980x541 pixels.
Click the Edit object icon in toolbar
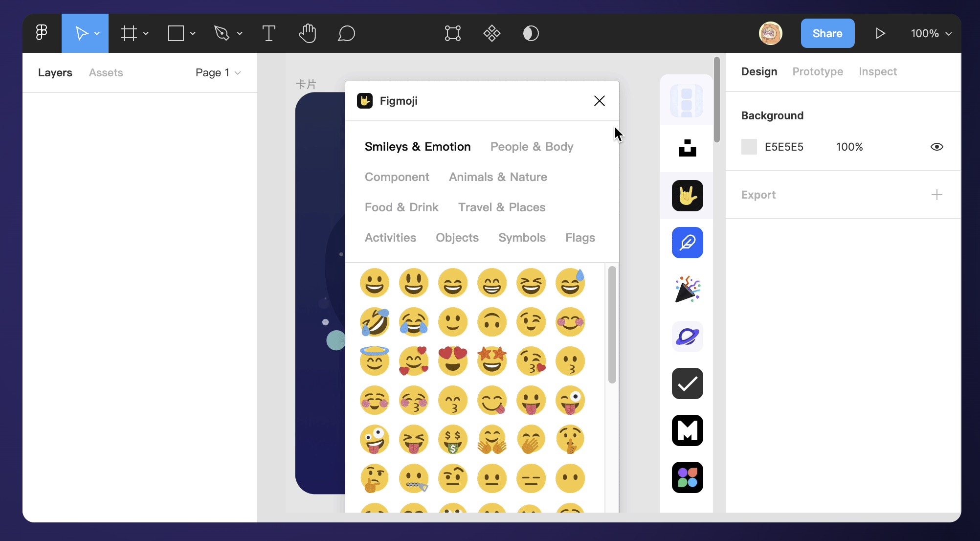[x=453, y=33]
